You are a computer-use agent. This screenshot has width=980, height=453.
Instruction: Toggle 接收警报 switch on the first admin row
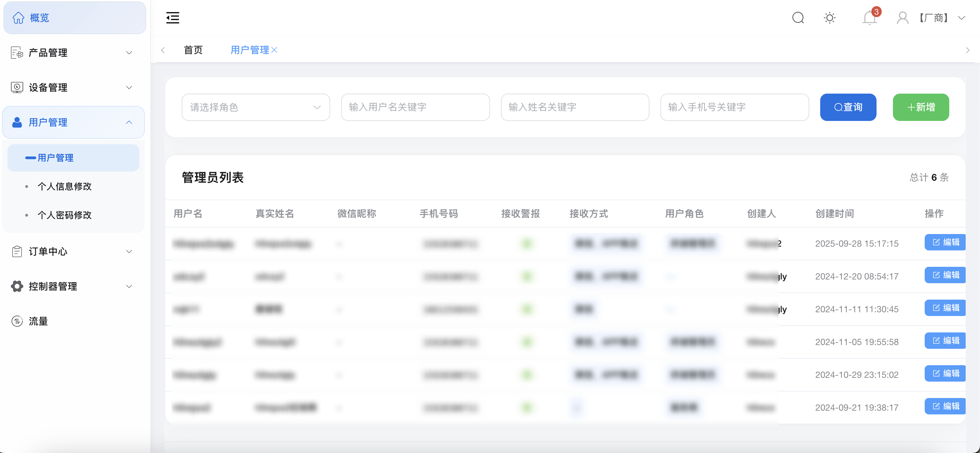coord(527,244)
